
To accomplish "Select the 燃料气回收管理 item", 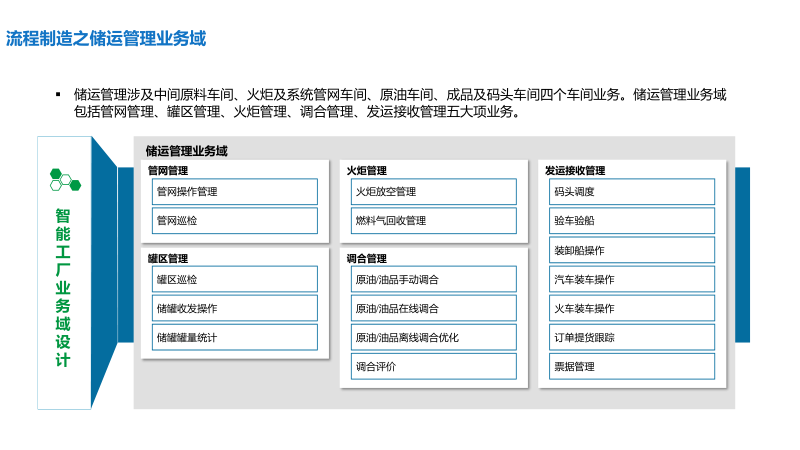I will [434, 220].
